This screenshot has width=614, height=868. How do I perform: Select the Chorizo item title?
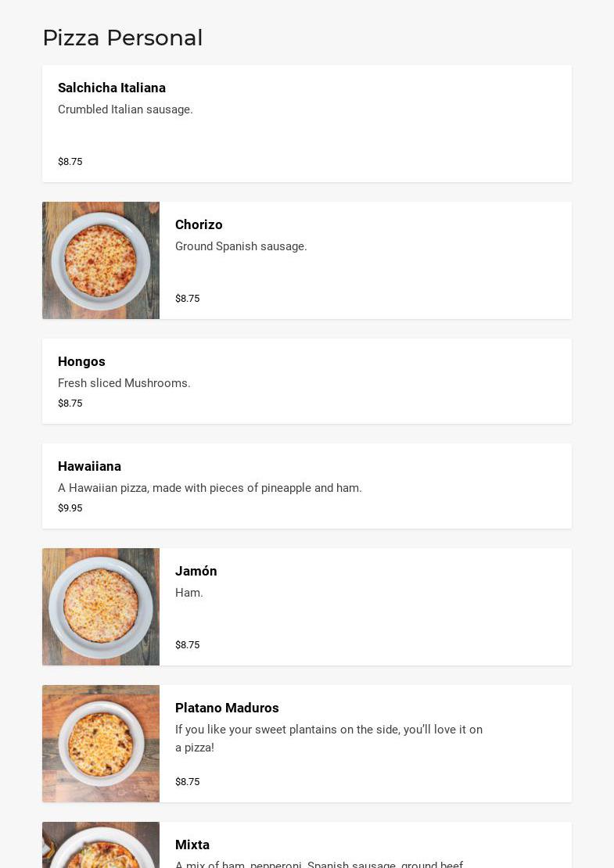click(199, 225)
